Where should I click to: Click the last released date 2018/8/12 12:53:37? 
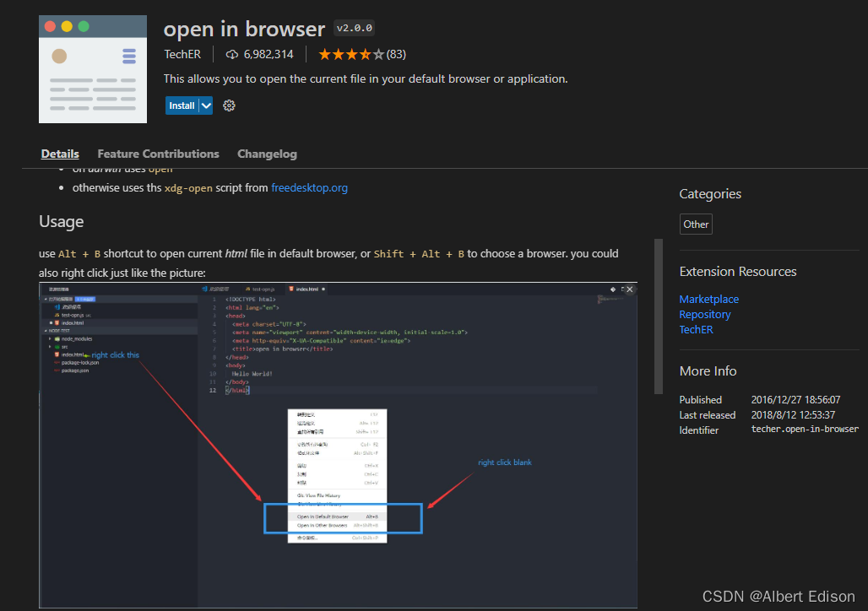point(793,415)
